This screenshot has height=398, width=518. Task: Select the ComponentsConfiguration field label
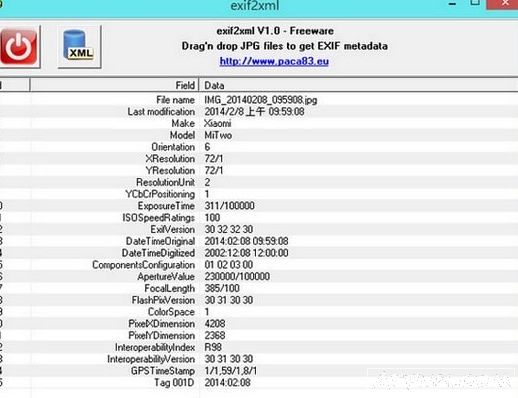(x=144, y=265)
